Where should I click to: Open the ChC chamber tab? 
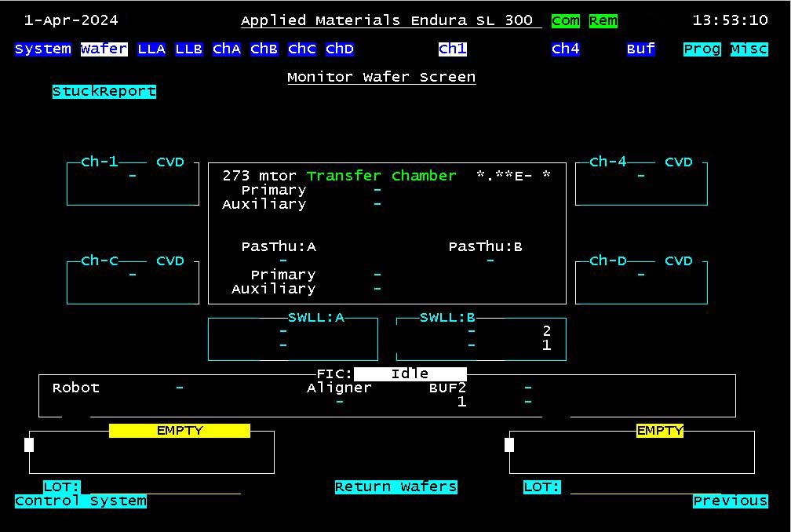(x=302, y=49)
